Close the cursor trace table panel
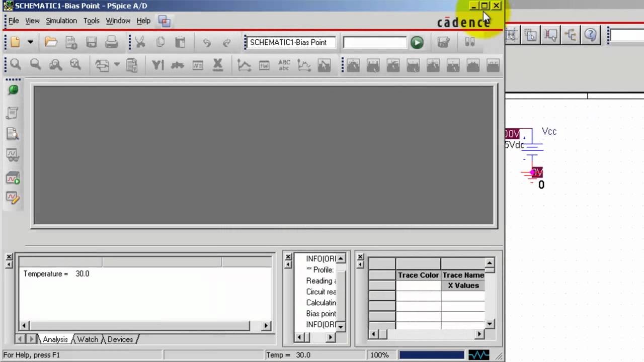The image size is (644, 362). click(x=360, y=257)
